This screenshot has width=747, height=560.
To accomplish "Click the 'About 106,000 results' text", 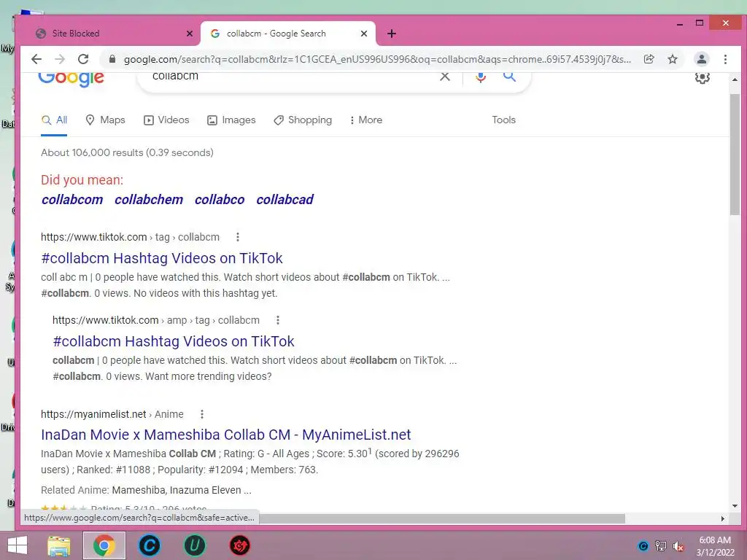I will click(127, 152).
